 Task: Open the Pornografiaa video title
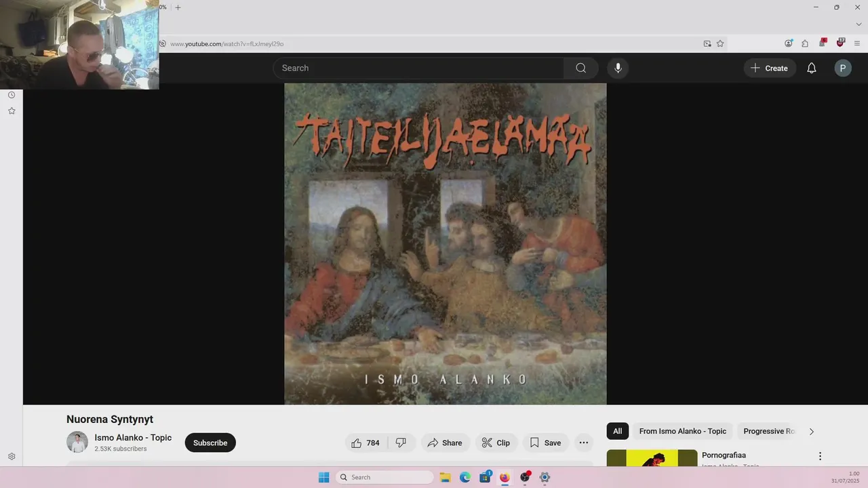click(724, 455)
